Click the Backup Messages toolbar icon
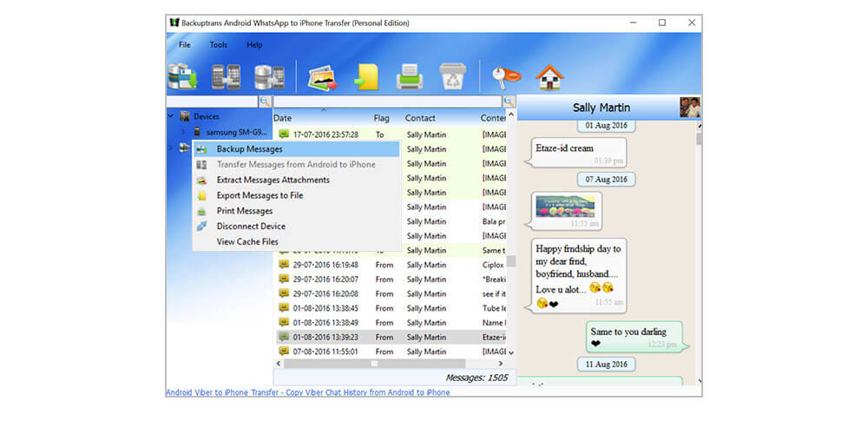Image resolution: width=868 pixels, height=434 pixels. (182, 76)
